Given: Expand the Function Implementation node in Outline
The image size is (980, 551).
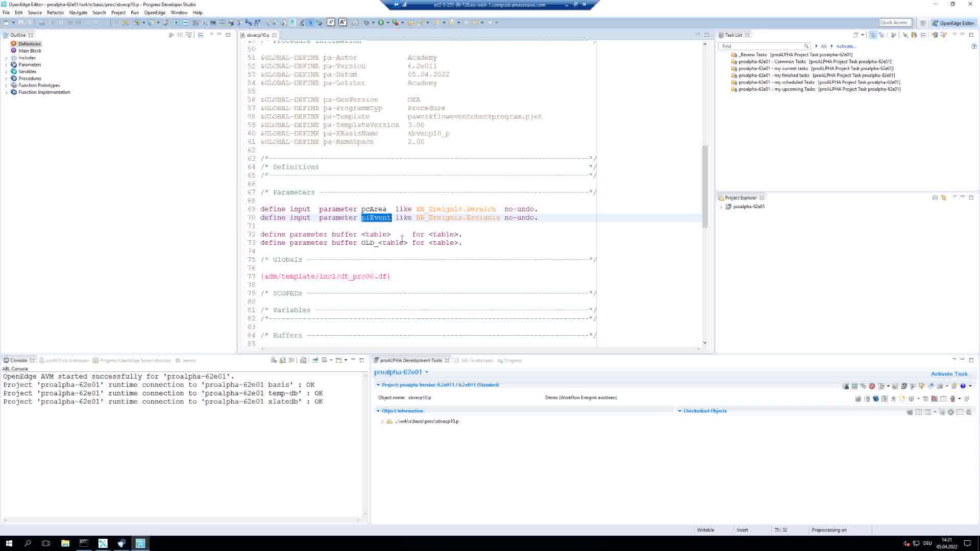Looking at the screenshot, I should click(6, 92).
